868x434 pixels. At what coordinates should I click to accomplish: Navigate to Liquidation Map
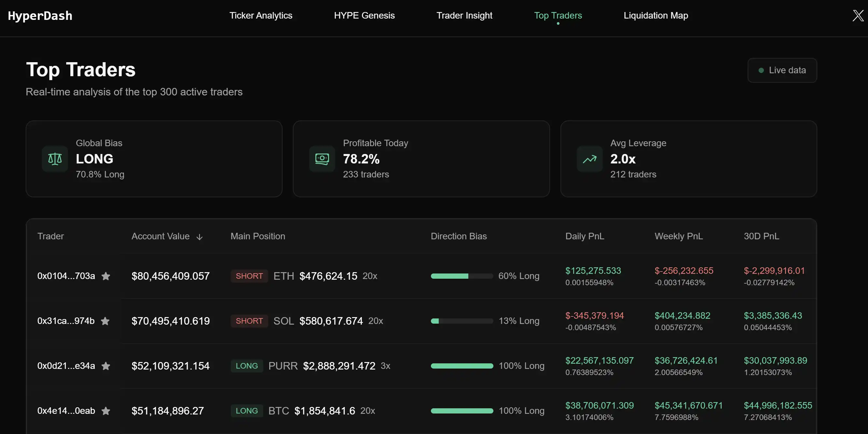[656, 15]
